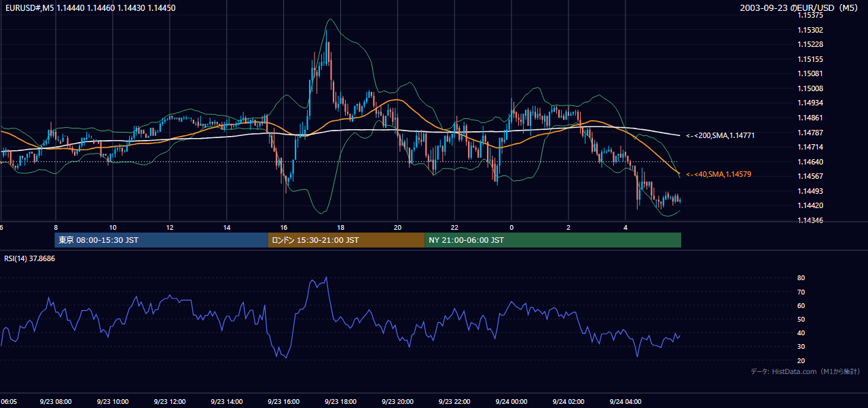Screen dimensions: 868x408
Task: Click price axis value 1.15228
Action: tap(810, 44)
